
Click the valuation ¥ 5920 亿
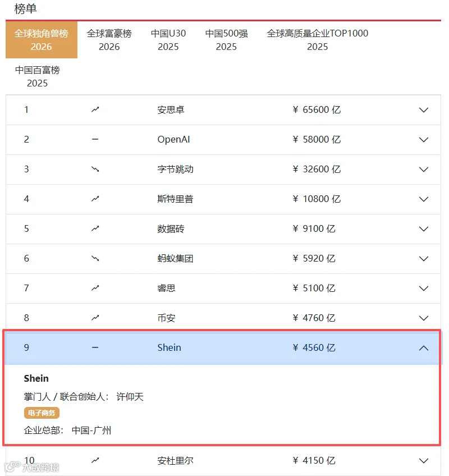coord(314,258)
